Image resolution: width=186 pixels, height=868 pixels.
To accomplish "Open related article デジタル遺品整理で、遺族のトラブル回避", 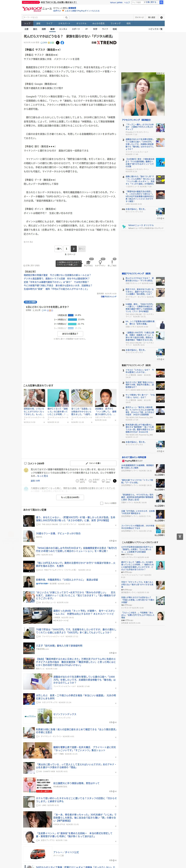I will [56, 279].
